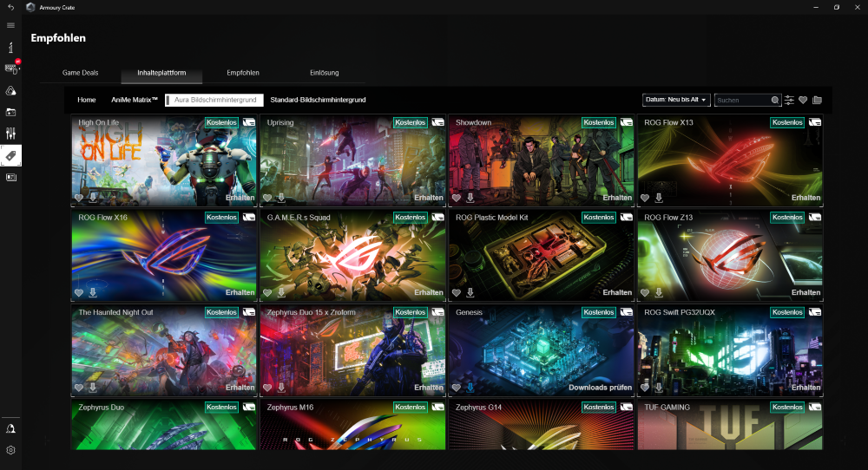Click download icon on Showdown card
868x470 pixels.
tap(470, 198)
